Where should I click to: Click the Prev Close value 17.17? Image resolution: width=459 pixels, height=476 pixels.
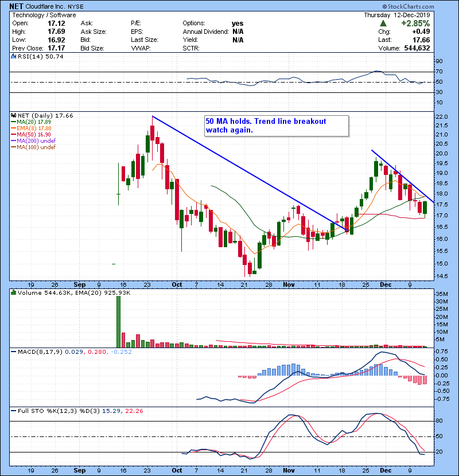(x=56, y=48)
